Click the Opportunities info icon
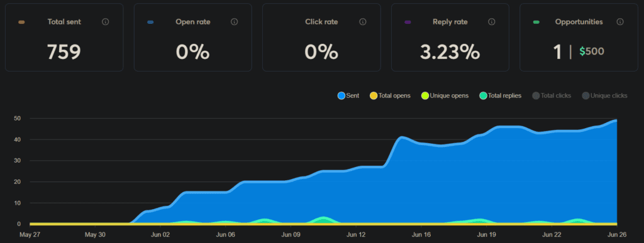The image size is (644, 243). click(x=620, y=22)
